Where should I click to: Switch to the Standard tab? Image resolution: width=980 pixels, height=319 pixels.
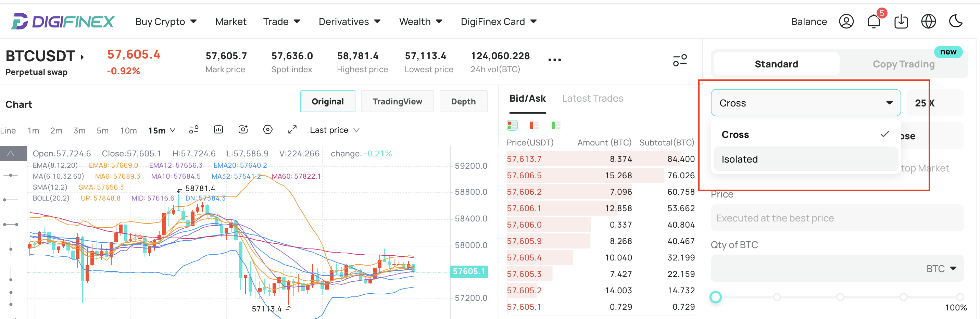(776, 64)
